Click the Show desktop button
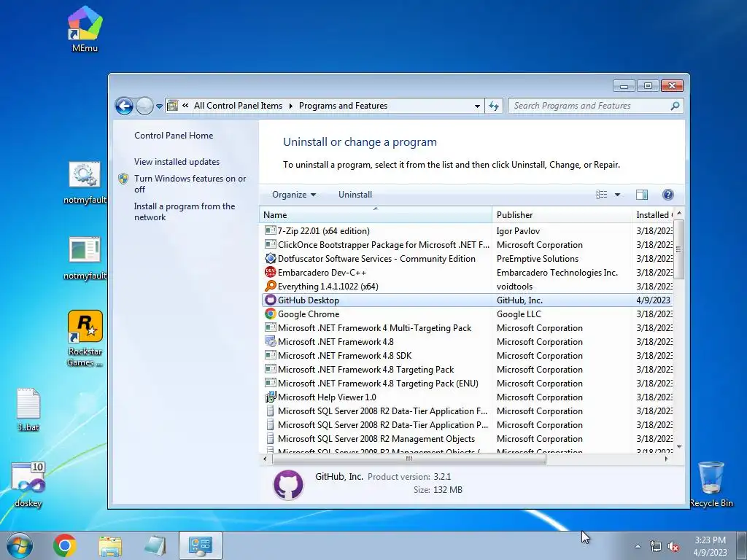 (x=742, y=545)
